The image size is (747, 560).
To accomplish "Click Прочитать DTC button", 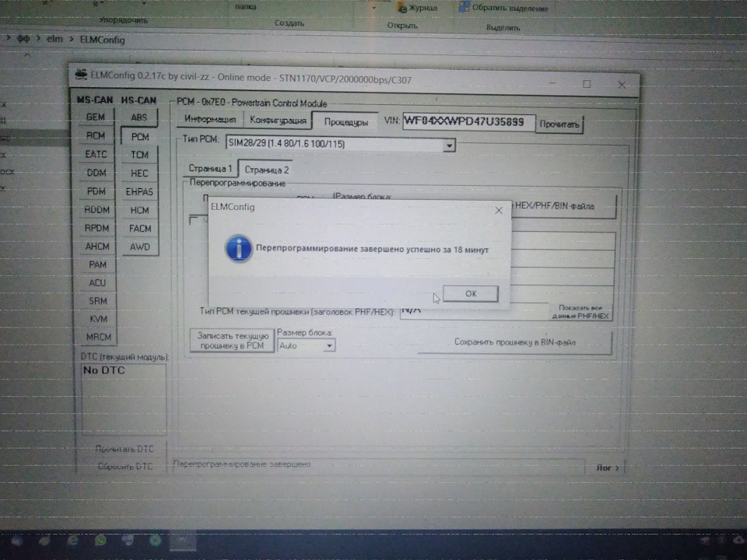I will tap(124, 449).
